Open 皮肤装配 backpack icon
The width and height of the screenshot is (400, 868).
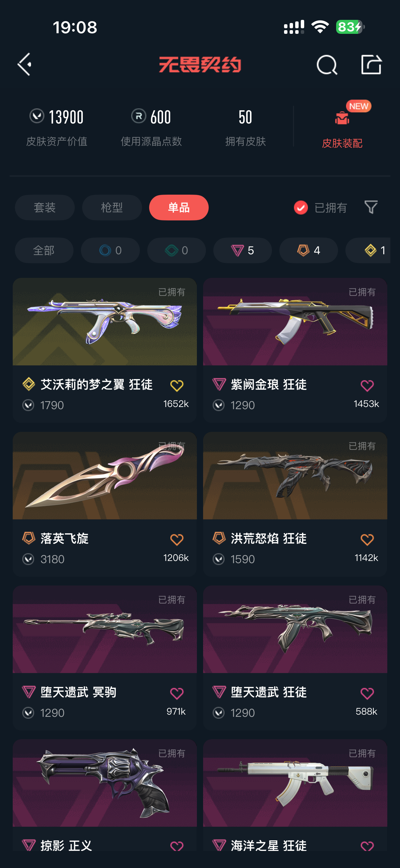click(342, 118)
